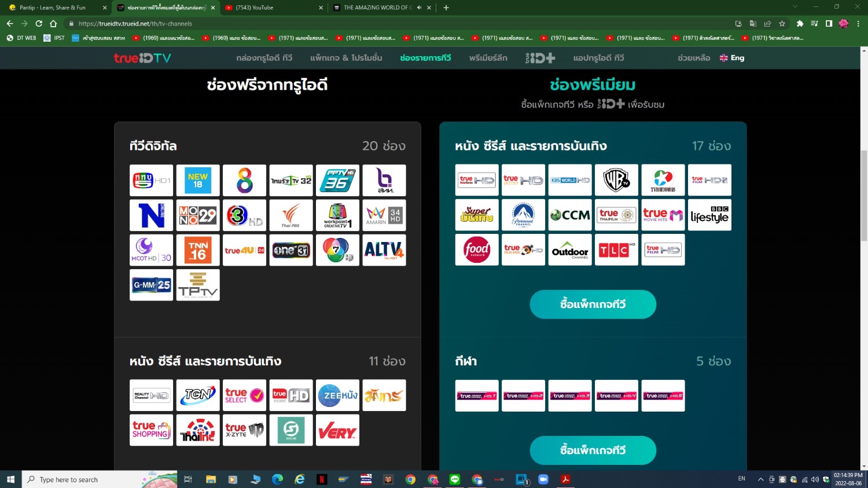Open the Thai PBS channel tile

pyautogui.click(x=291, y=215)
